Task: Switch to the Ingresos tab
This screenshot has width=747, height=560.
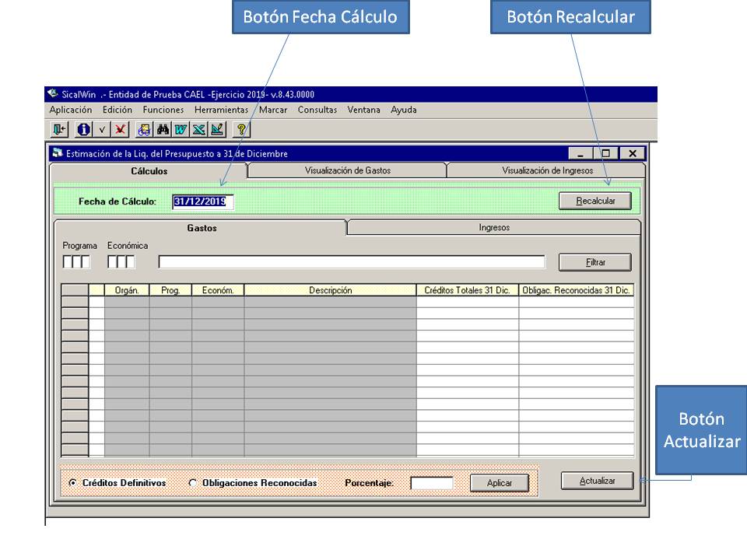Action: point(494,228)
